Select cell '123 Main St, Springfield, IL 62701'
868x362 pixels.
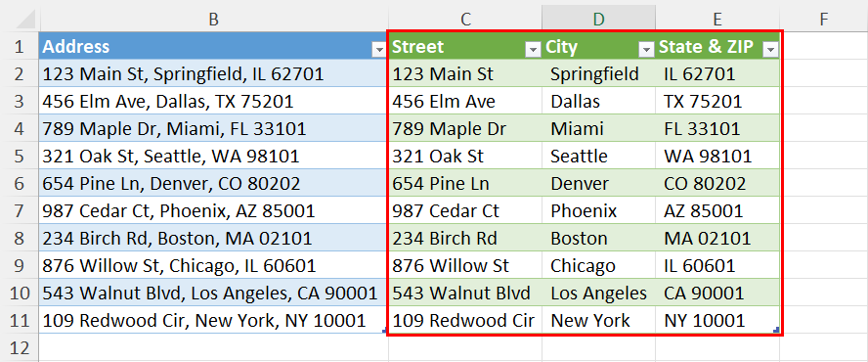[214, 73]
